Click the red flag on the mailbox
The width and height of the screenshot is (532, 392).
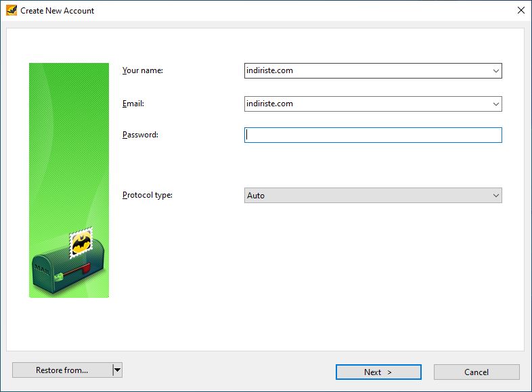coord(86,268)
